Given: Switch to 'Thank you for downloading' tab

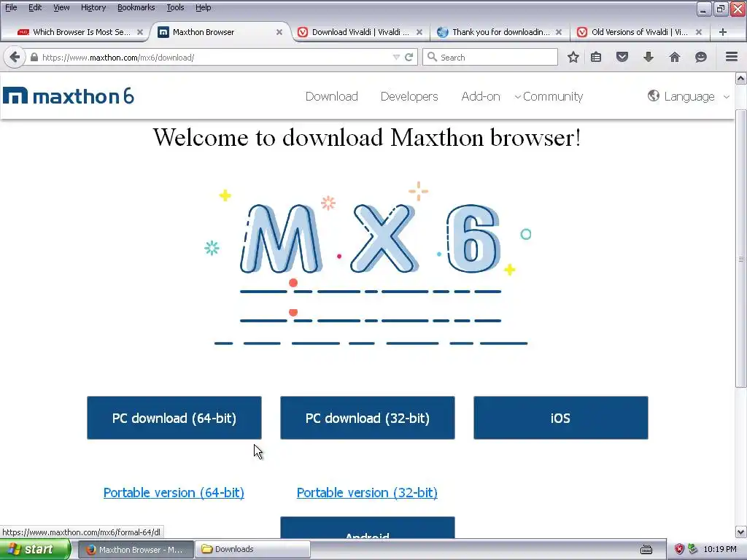Looking at the screenshot, I should 500,32.
